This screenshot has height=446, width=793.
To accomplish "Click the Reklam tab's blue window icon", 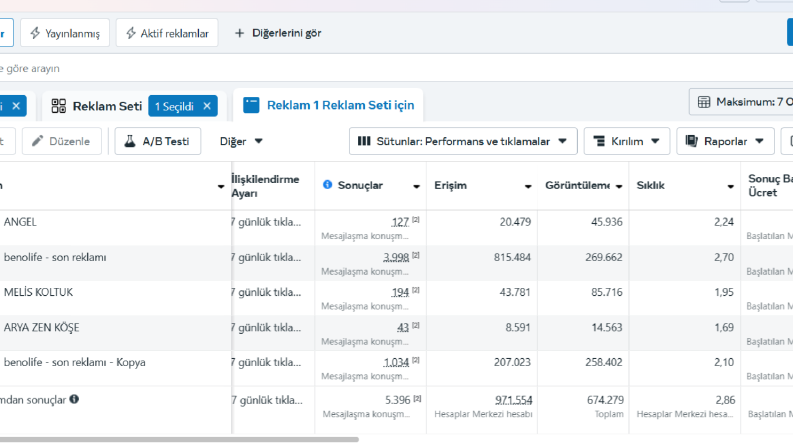I will click(x=251, y=105).
